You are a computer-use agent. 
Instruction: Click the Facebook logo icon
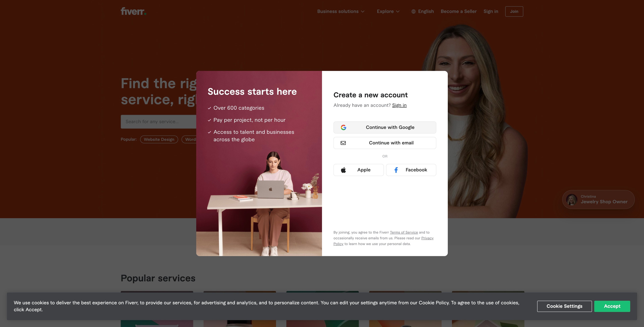coord(396,170)
